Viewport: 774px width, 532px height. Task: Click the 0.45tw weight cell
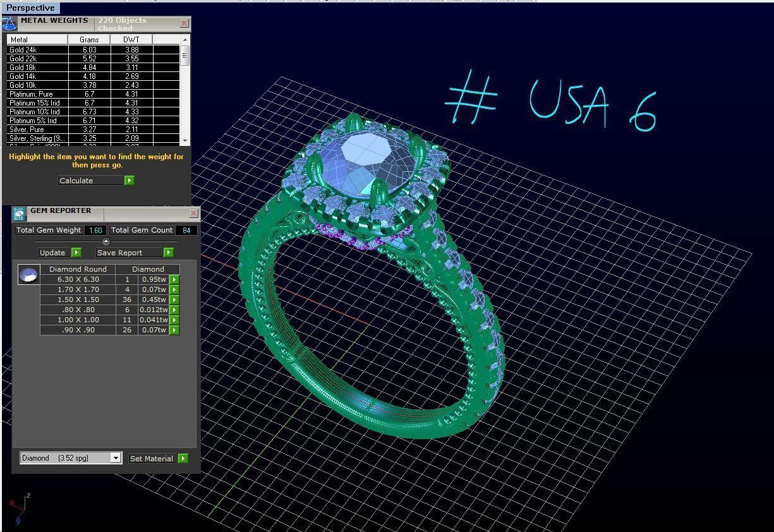pyautogui.click(x=154, y=299)
